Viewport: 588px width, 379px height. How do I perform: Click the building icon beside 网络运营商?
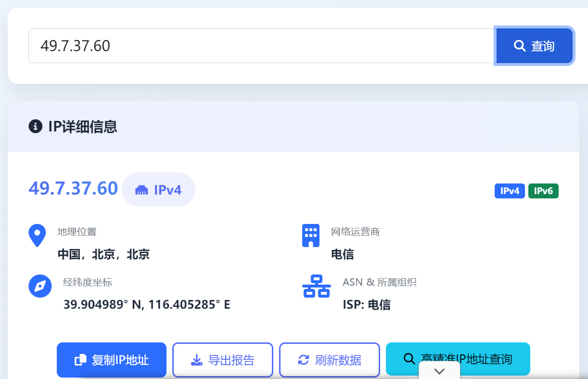(311, 235)
